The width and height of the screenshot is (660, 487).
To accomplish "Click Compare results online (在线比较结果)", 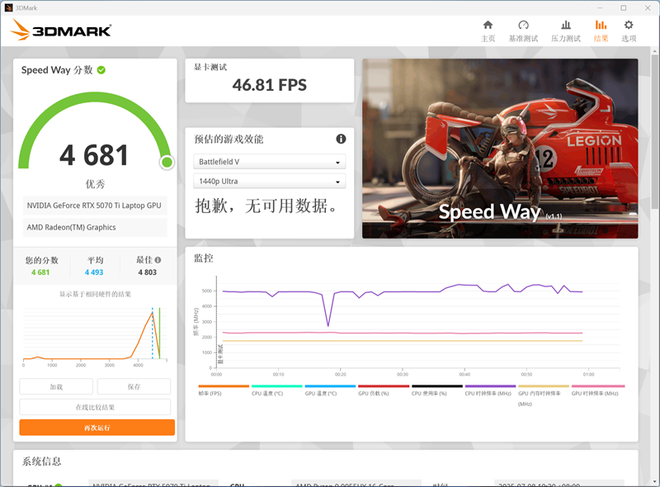I will 96,407.
